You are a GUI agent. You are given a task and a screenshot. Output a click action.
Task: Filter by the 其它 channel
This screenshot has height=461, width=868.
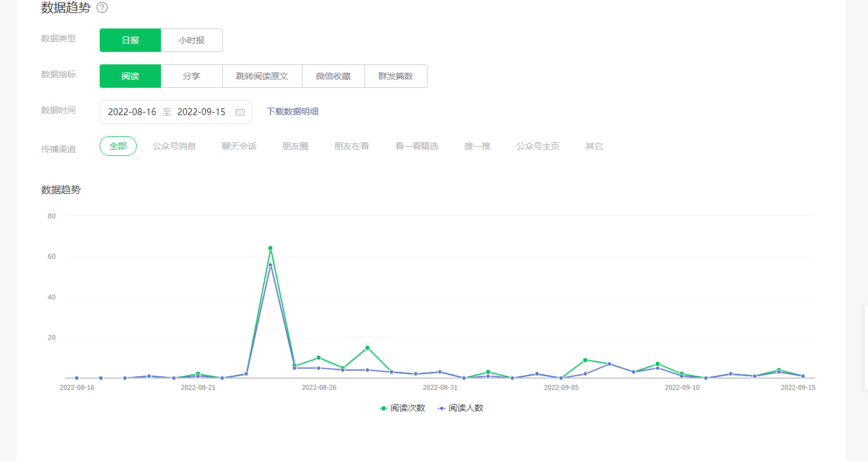(x=595, y=146)
